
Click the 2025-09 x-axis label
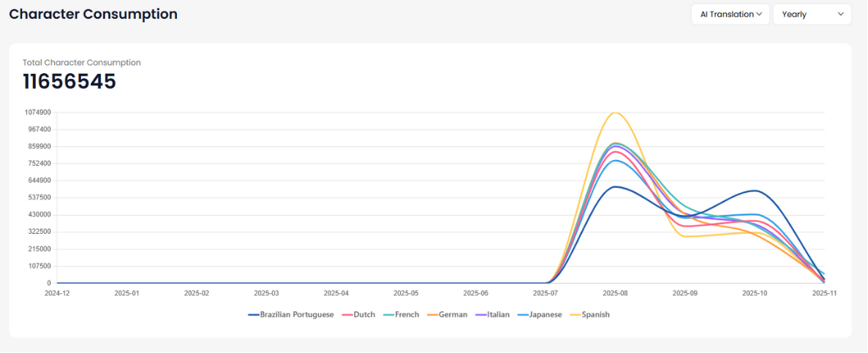[x=685, y=292]
